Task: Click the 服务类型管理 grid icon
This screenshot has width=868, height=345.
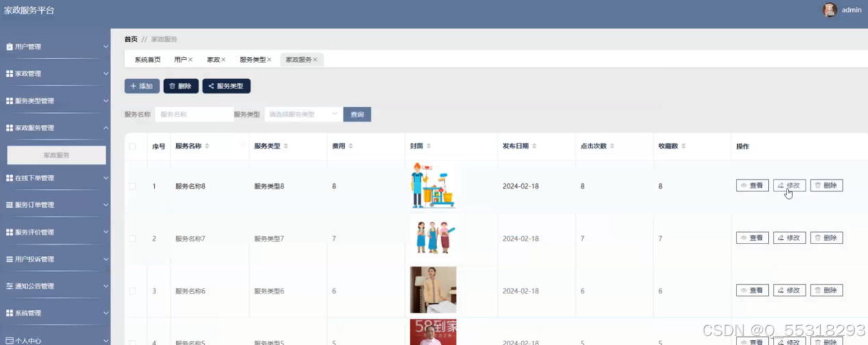Action: [x=10, y=101]
